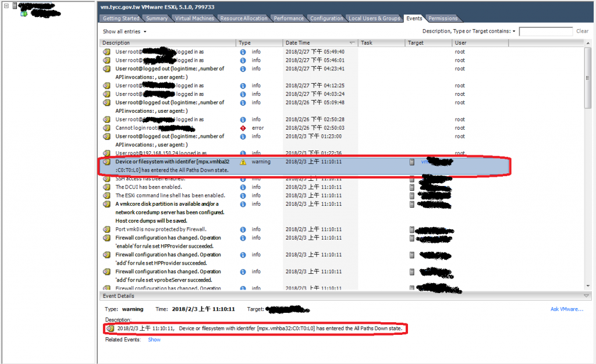This screenshot has width=596, height=364.
Task: Select the Events tab
Action: pyautogui.click(x=414, y=18)
